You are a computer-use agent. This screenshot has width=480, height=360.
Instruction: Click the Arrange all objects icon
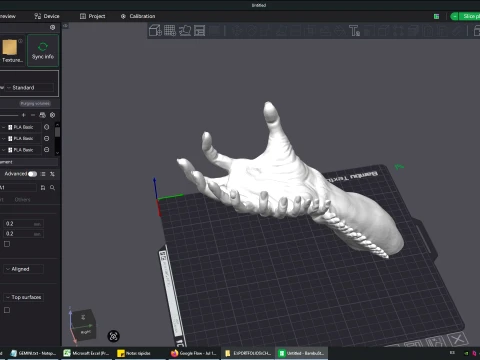(x=200, y=31)
